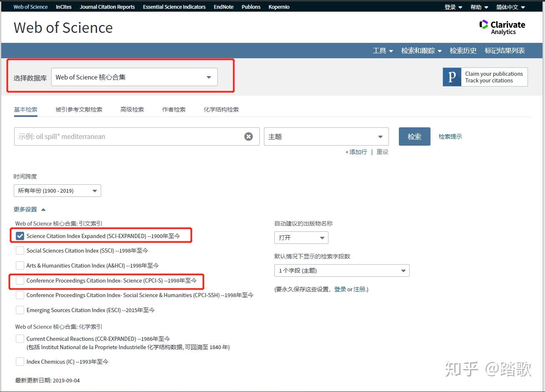Click the Web of Science logo
The width and height of the screenshot is (545, 392).
coord(63,27)
